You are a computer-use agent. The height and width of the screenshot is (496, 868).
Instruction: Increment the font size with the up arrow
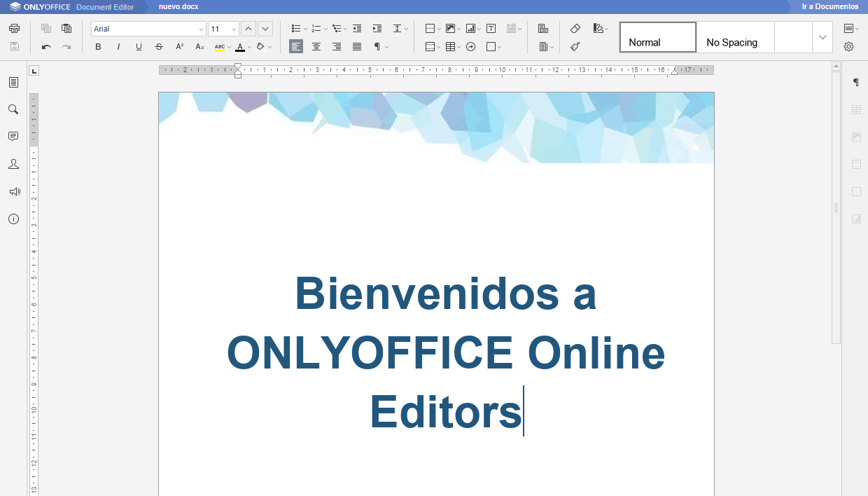(248, 29)
